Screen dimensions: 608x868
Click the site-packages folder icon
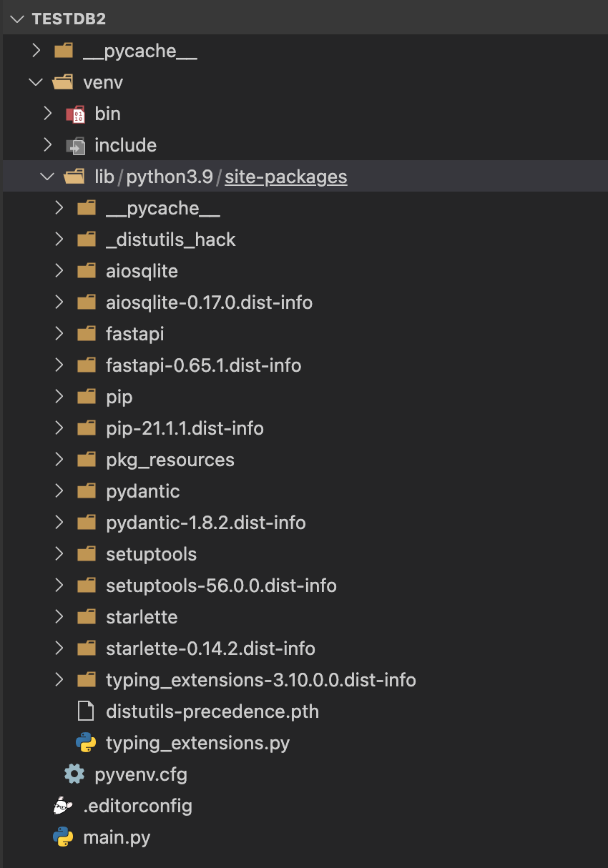click(x=73, y=176)
